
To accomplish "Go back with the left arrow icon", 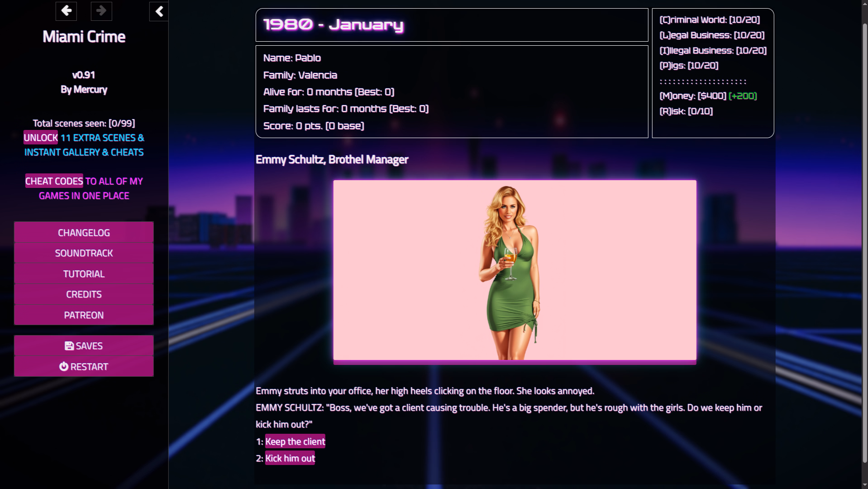I will (x=66, y=11).
